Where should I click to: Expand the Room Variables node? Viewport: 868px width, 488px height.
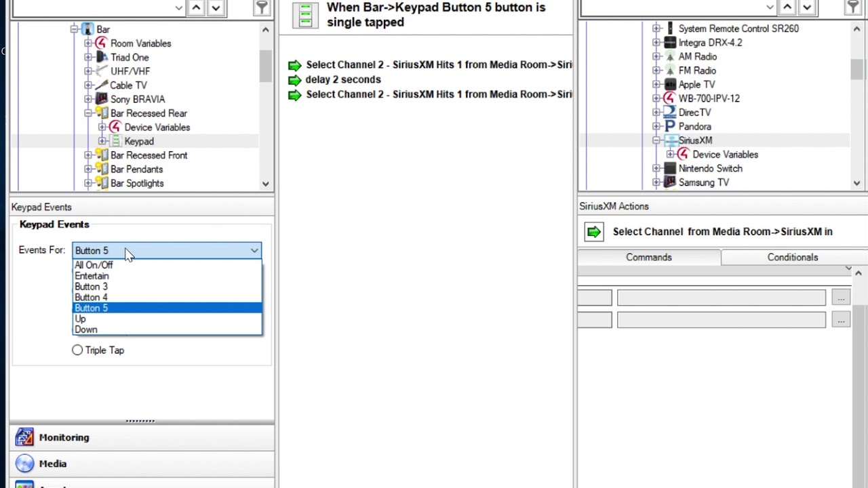(x=88, y=43)
